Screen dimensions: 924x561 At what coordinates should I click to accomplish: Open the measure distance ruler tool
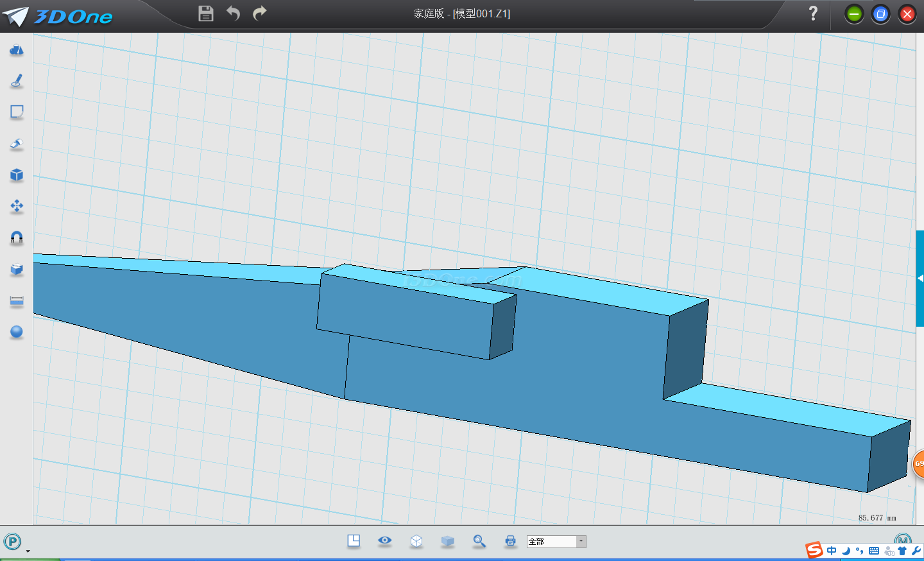click(17, 300)
